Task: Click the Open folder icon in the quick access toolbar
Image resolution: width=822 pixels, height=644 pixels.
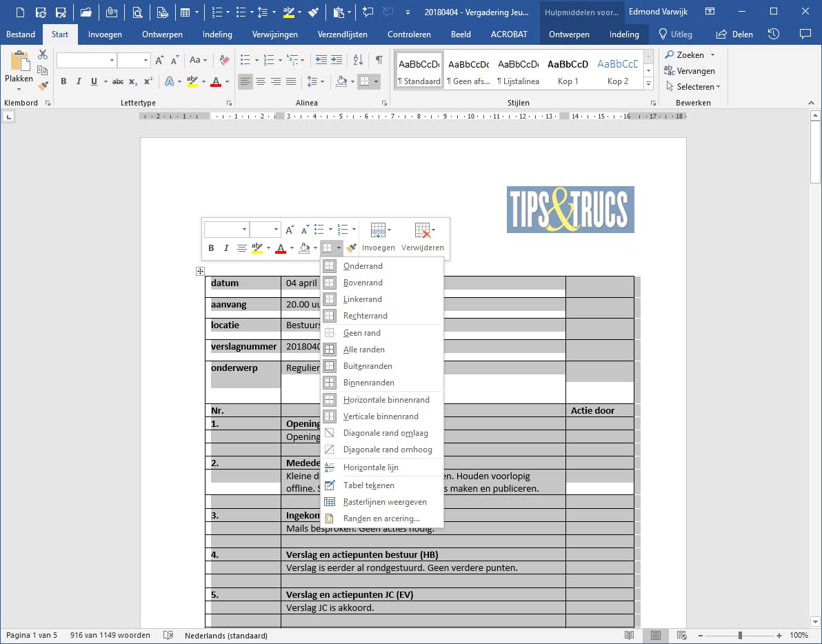Action: click(86, 12)
